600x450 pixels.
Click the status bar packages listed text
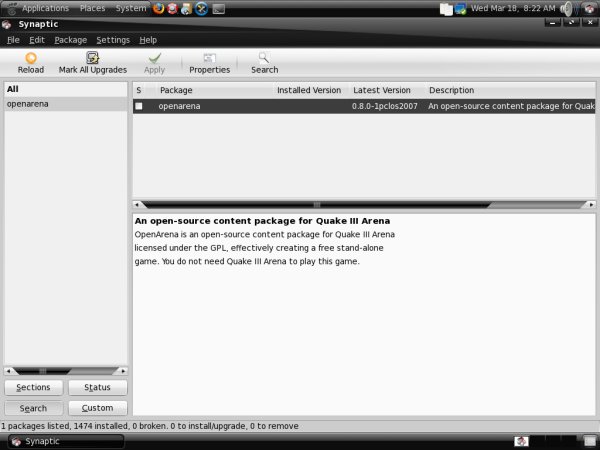click(149, 426)
